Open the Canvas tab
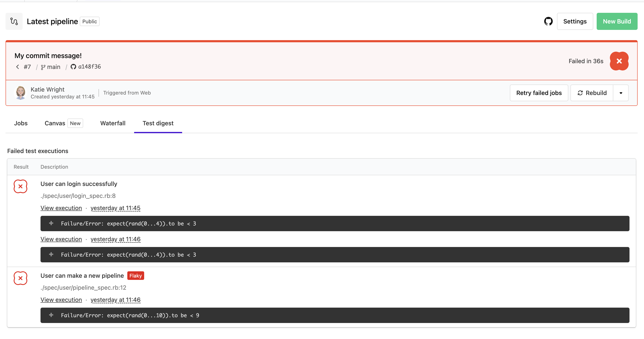This screenshot has height=339, width=644. click(55, 123)
